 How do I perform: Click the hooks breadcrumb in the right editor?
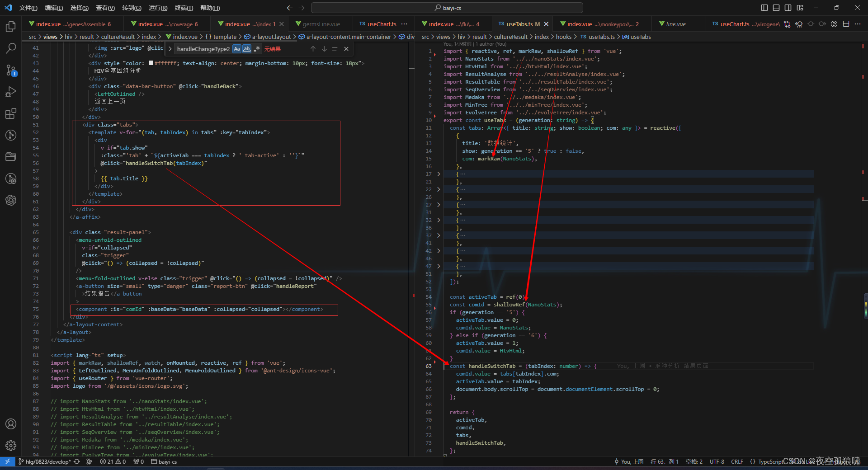coord(563,37)
